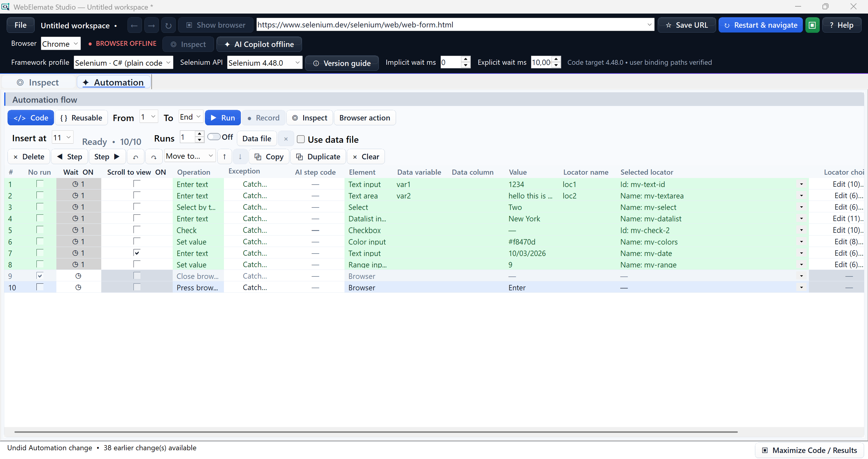
Task: Undo the last flow change arrow icon
Action: coord(136,157)
